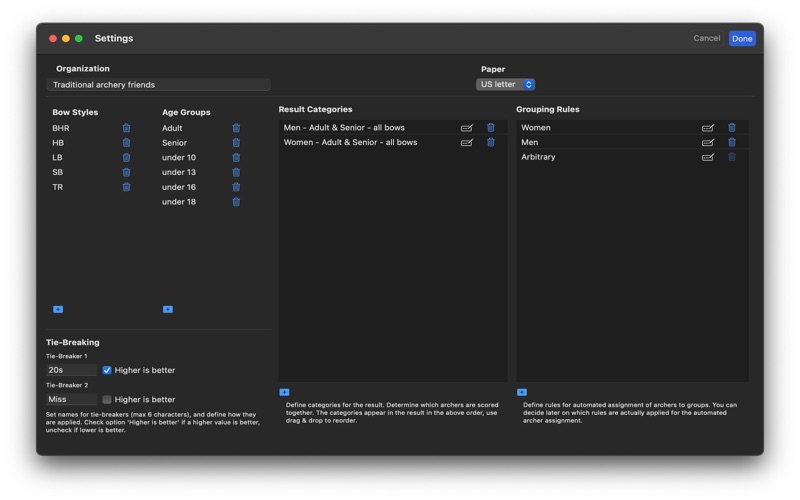The height and width of the screenshot is (500, 800).
Task: Add a new bow style
Action: tap(58, 309)
